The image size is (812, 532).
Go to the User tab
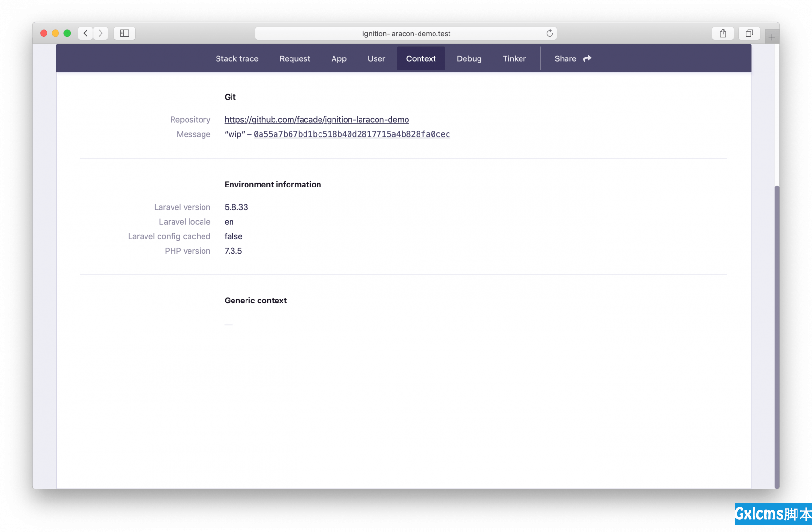coord(376,58)
